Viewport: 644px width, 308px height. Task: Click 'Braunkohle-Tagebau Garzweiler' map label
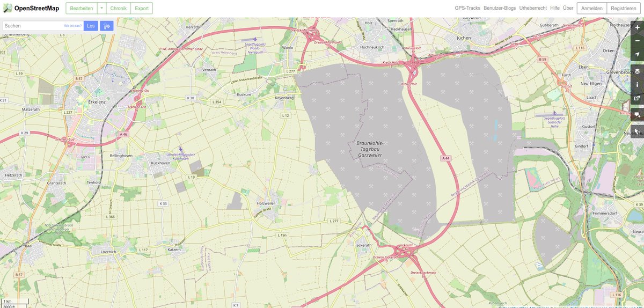point(370,149)
